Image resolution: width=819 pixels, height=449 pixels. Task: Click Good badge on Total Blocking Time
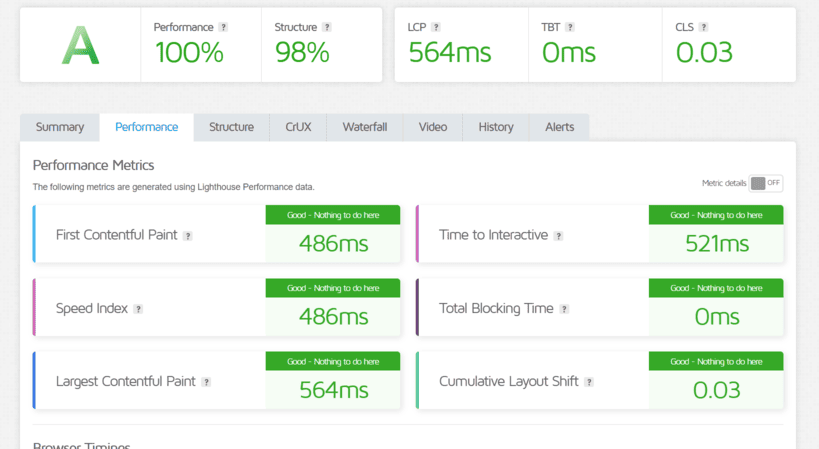pyautogui.click(x=716, y=288)
